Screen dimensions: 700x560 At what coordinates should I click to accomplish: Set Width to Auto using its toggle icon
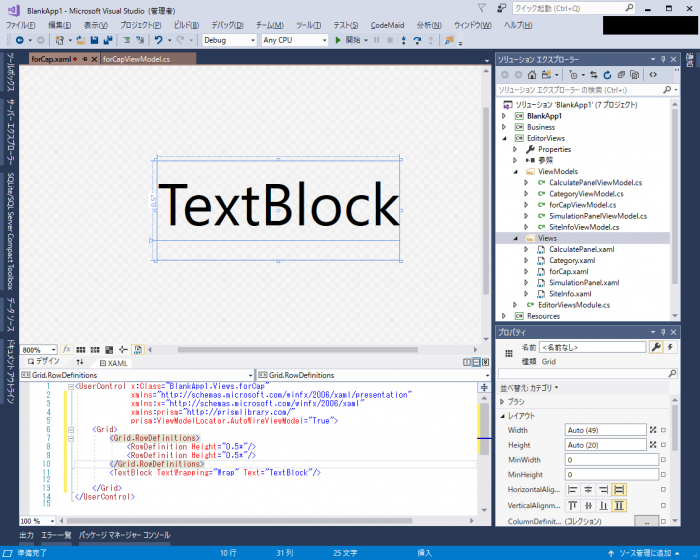click(x=652, y=430)
